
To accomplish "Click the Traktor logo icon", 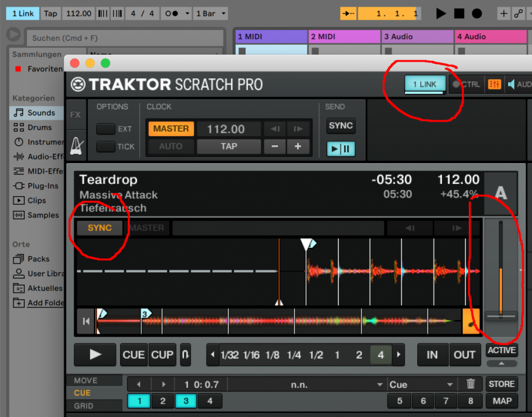I will (x=78, y=85).
